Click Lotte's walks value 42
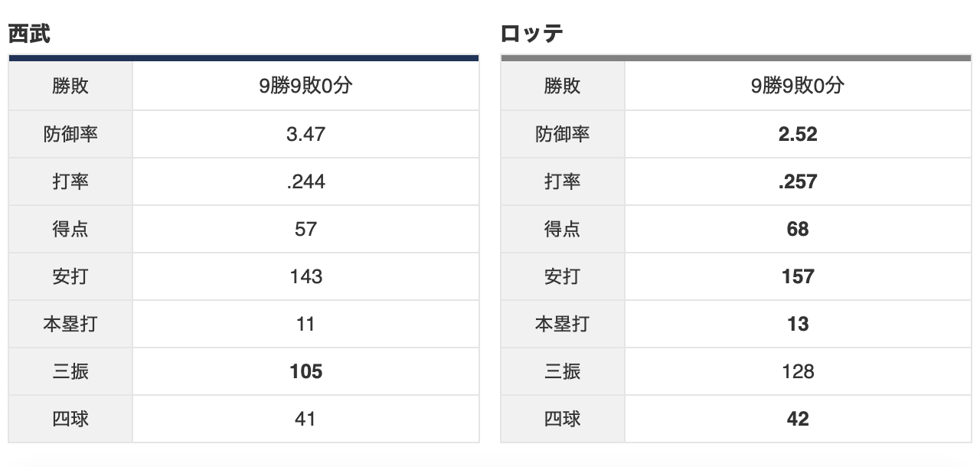This screenshot has width=980, height=467. point(798,419)
